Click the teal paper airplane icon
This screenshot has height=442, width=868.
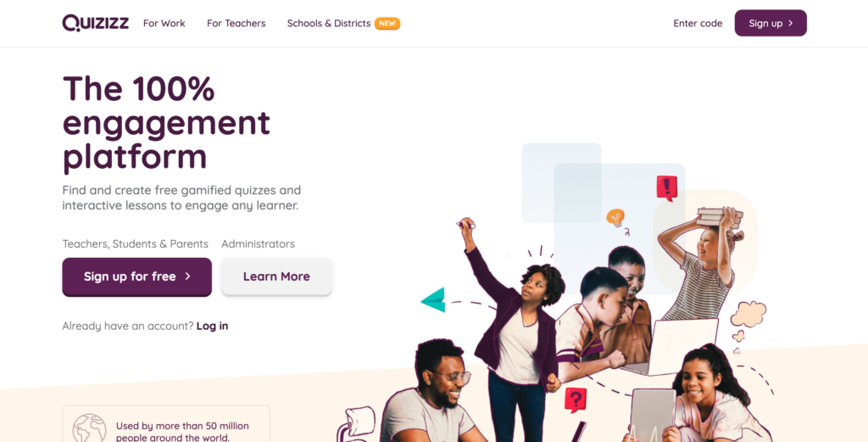[x=433, y=300]
